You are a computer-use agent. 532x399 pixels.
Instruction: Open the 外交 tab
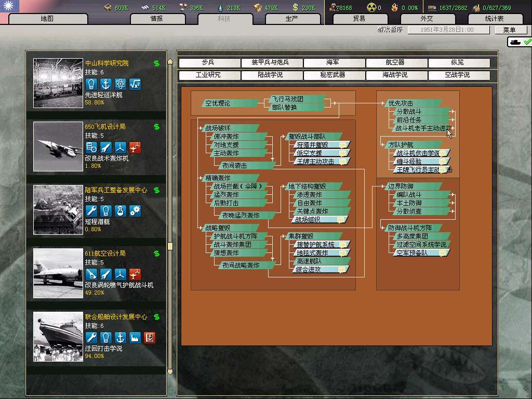426,19
